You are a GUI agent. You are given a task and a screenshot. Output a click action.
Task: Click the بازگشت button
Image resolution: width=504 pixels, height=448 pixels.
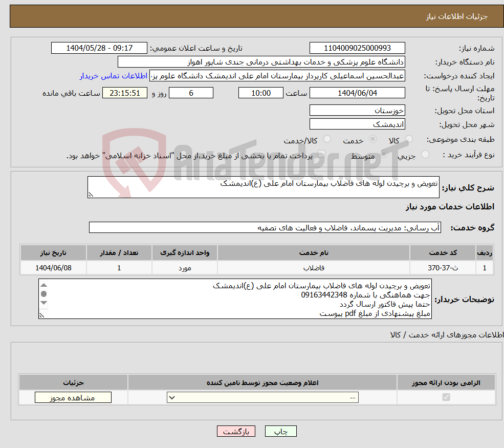[236, 431]
